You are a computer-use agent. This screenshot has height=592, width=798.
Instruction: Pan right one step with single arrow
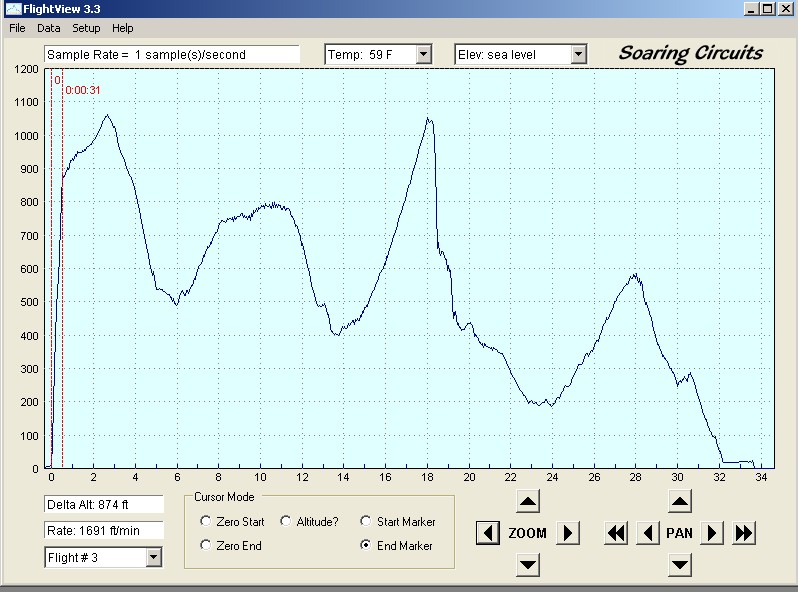711,533
